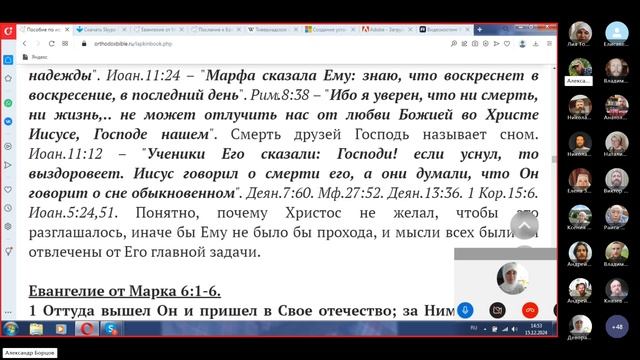Image resolution: width=640 pixels, height=360 pixels.
Task: Click the Александр Борцов name label
Action: [x=29, y=353]
